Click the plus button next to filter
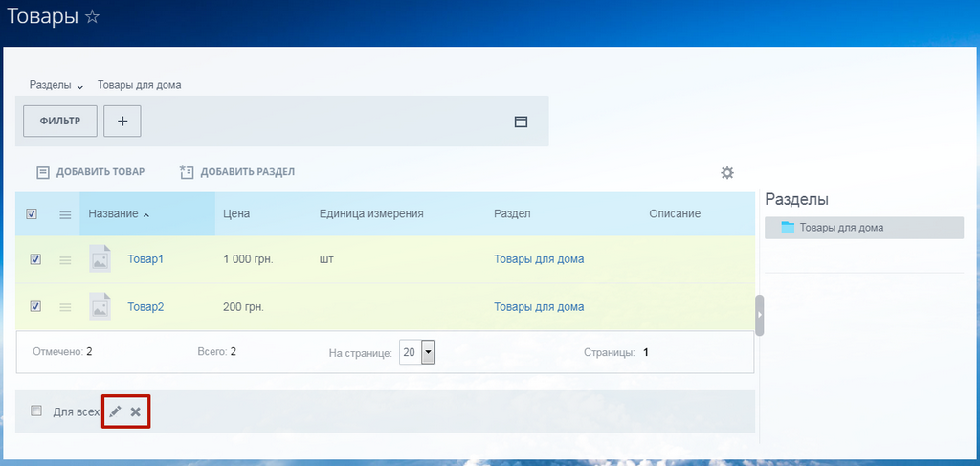Screen dimensions: 980x466 click(122, 122)
